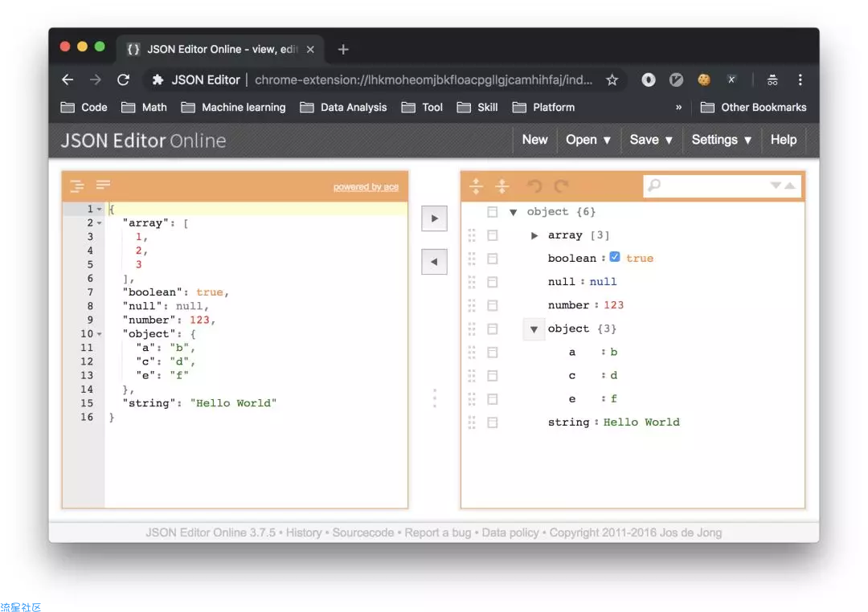This screenshot has height=612, width=868.
Task: Open the action menu box on root object row
Action: (x=492, y=212)
